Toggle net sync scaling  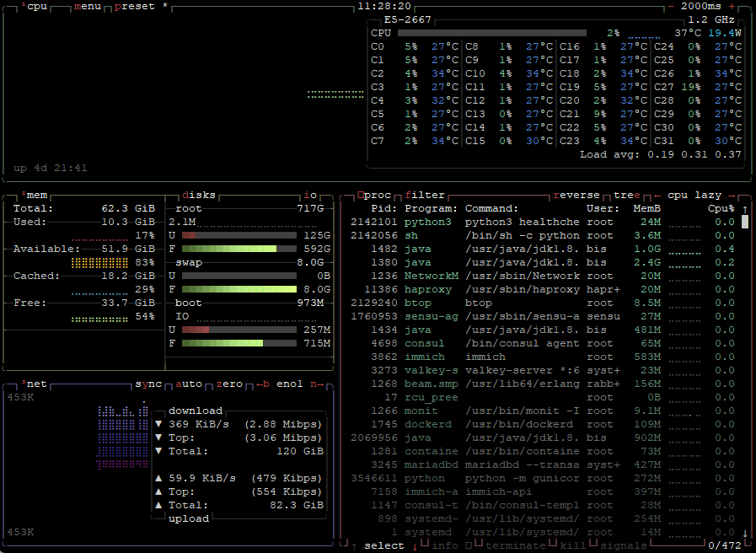pos(148,384)
